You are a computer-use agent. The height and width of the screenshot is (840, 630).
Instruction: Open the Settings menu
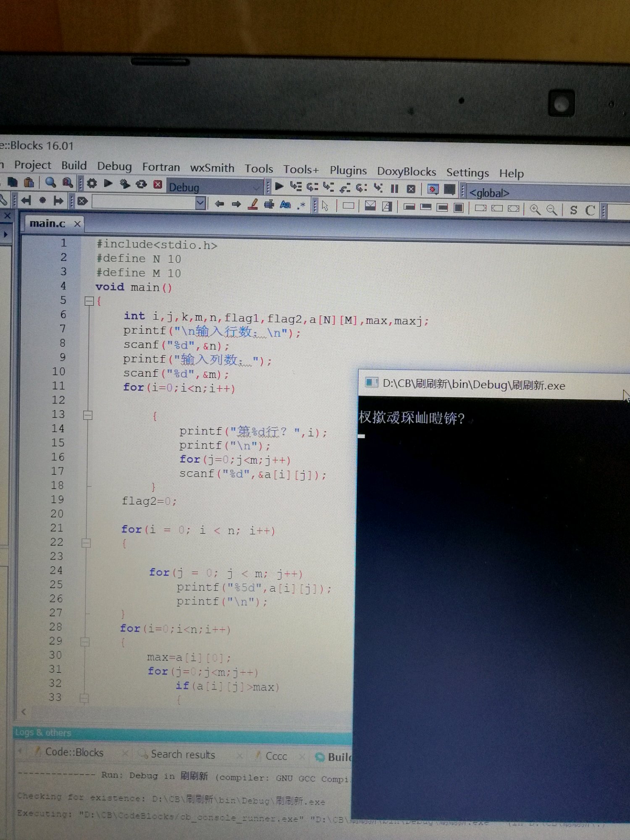click(x=467, y=173)
